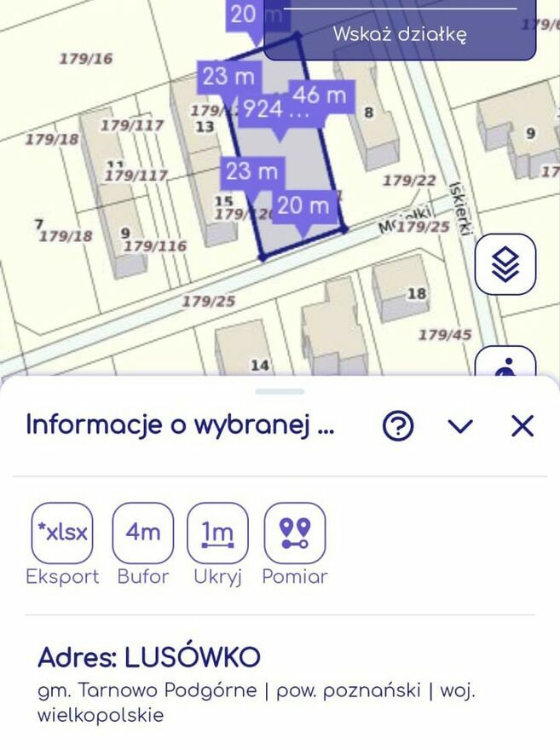This screenshot has height=750, width=560.
Task: Tap the bottom 20 m edge label
Action: click(x=303, y=205)
